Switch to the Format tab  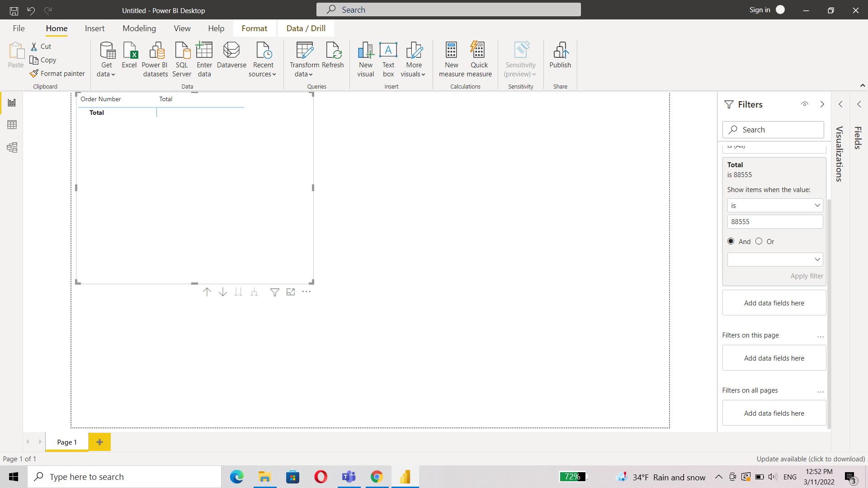[x=254, y=28]
